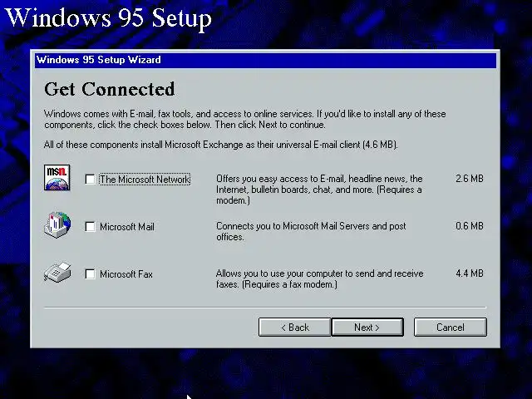Select 'The Microsoft Network' label

145,180
